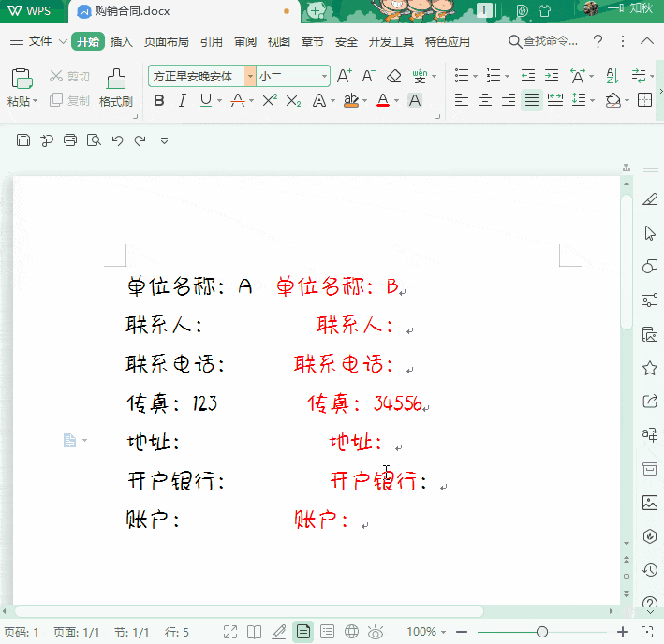Open the 文件 menu button
Image resolution: width=664 pixels, height=644 pixels.
(37, 41)
